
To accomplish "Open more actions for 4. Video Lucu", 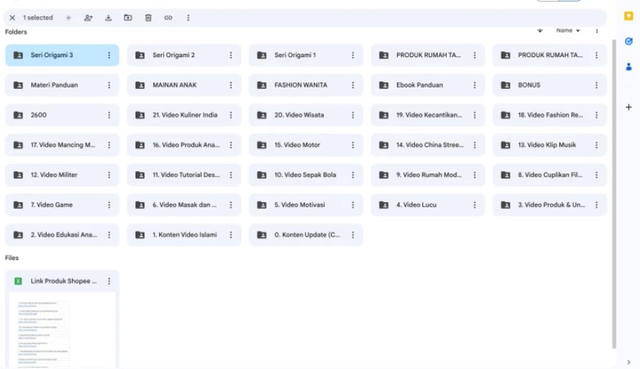I will coord(475,205).
